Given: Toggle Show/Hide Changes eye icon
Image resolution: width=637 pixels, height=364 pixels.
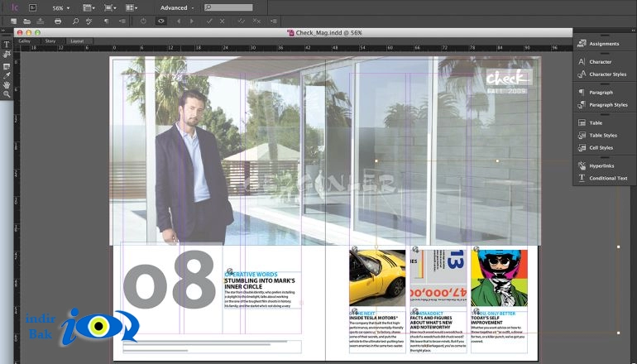Looking at the screenshot, I should pyautogui.click(x=160, y=22).
